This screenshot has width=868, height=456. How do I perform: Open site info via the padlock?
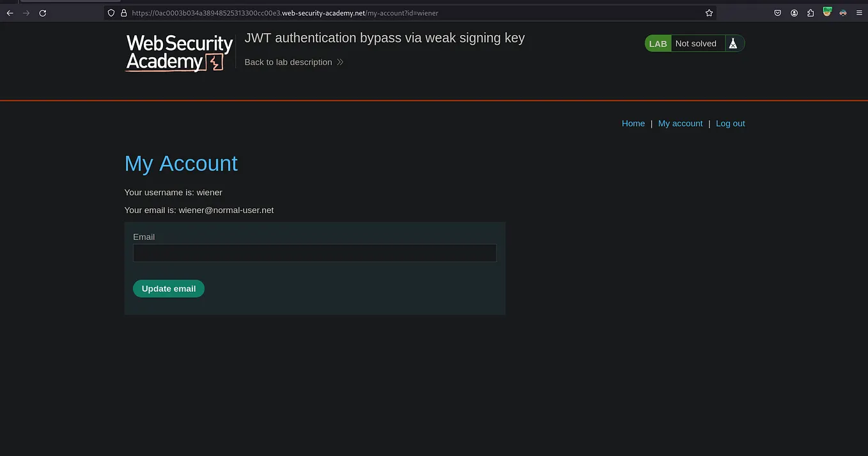coord(123,13)
